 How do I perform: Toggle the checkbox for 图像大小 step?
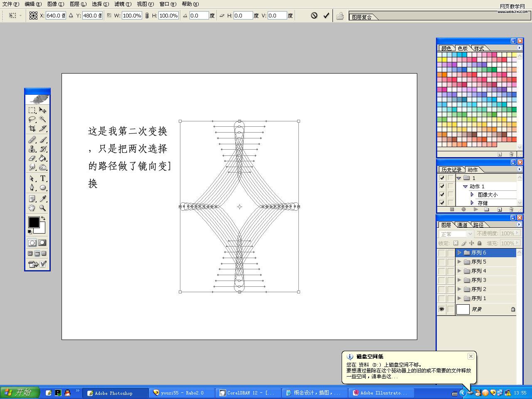(442, 195)
